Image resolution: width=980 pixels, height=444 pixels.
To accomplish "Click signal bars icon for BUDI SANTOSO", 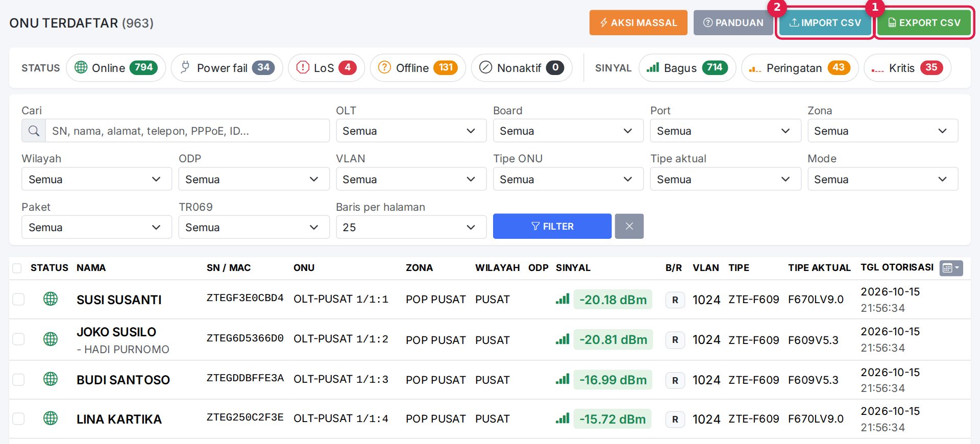I will point(562,379).
